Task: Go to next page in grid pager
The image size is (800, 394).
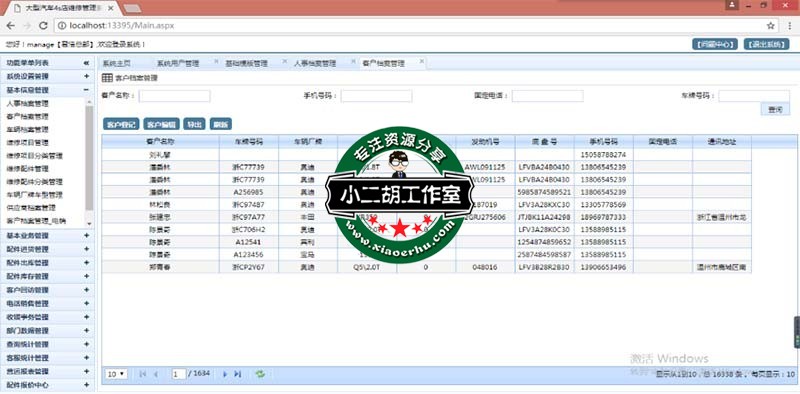Action: coord(225,374)
